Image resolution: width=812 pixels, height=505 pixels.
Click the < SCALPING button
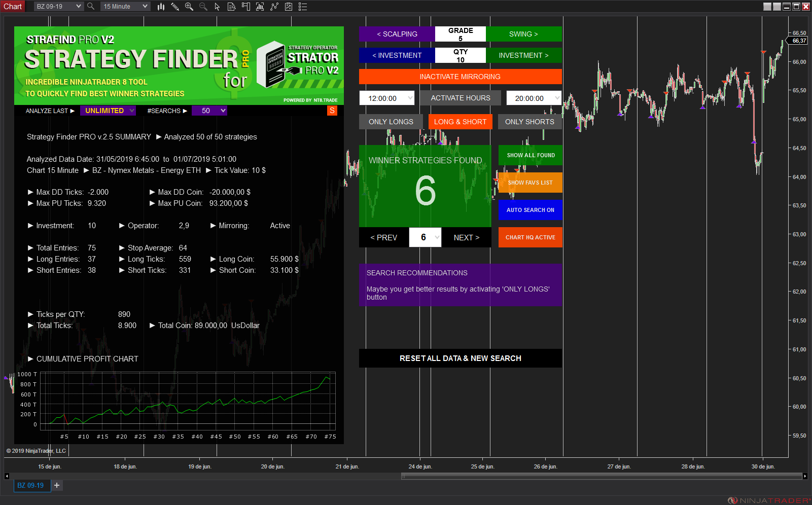(x=397, y=34)
